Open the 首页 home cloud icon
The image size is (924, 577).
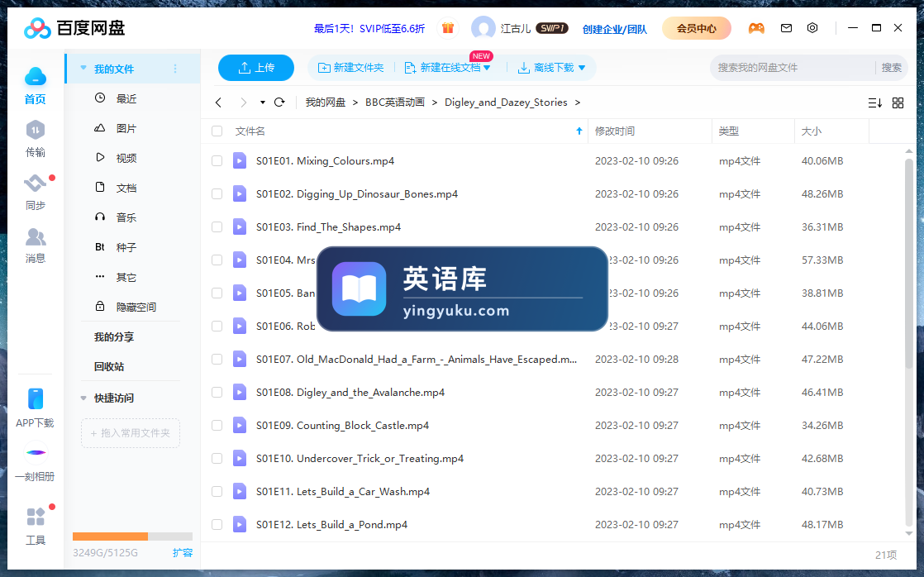point(36,77)
